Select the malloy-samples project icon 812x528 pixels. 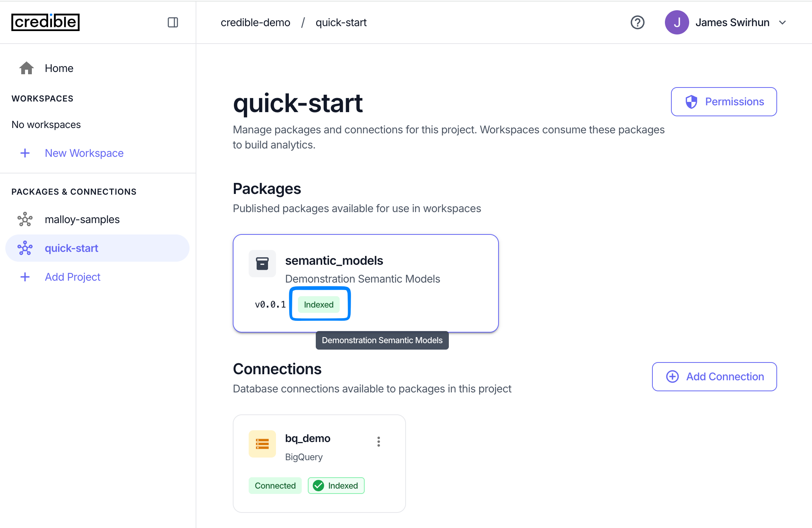[x=25, y=219]
